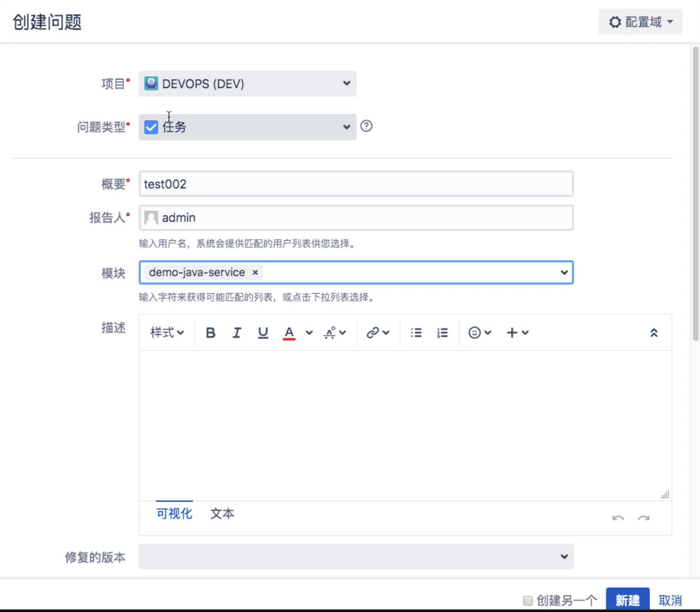Check the 创建另一个 checkbox
This screenshot has height=612, width=700.
(528, 600)
